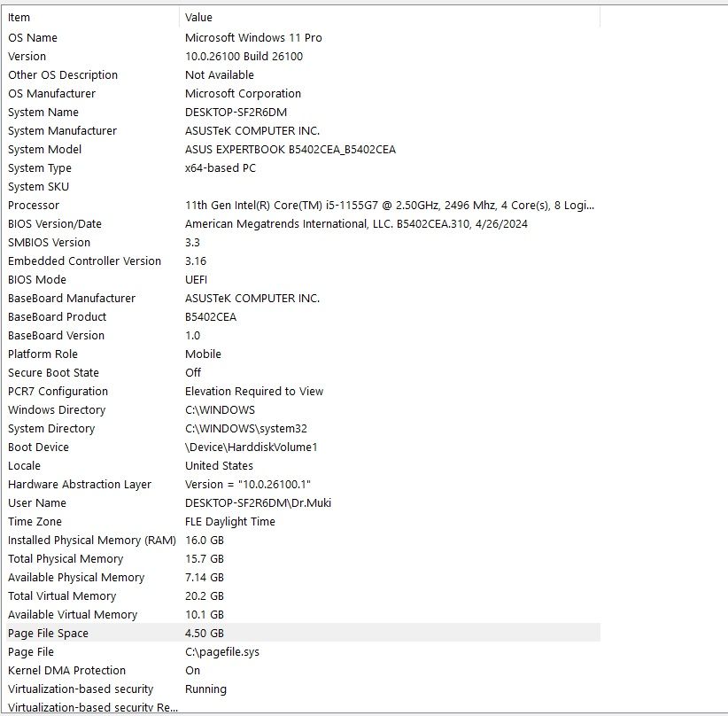Click the x64-based PC value
Viewport: 728px width, 716px height.
pos(220,167)
